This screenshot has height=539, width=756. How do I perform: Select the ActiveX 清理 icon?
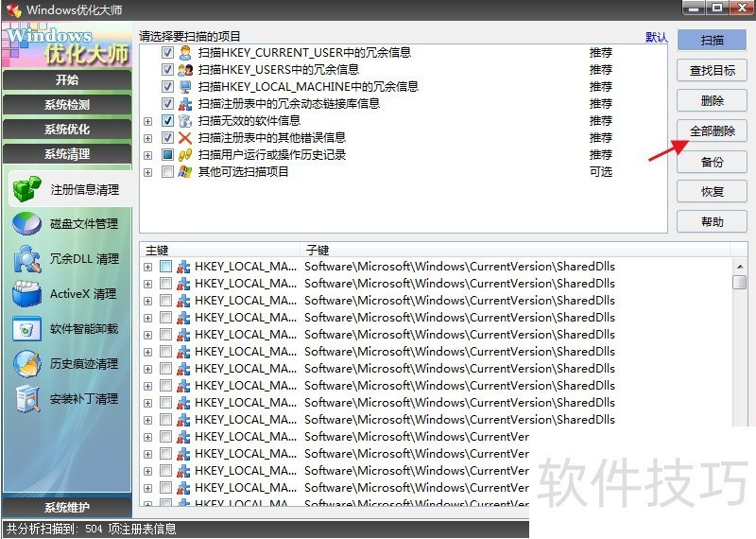tap(27, 293)
